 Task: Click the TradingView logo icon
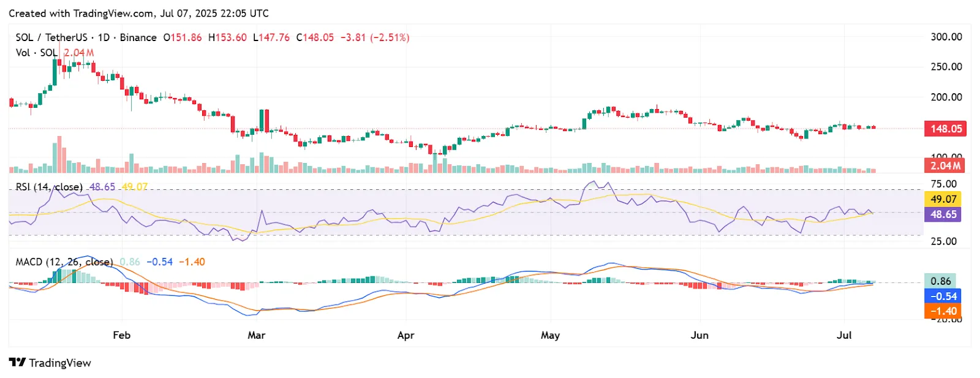[17, 362]
